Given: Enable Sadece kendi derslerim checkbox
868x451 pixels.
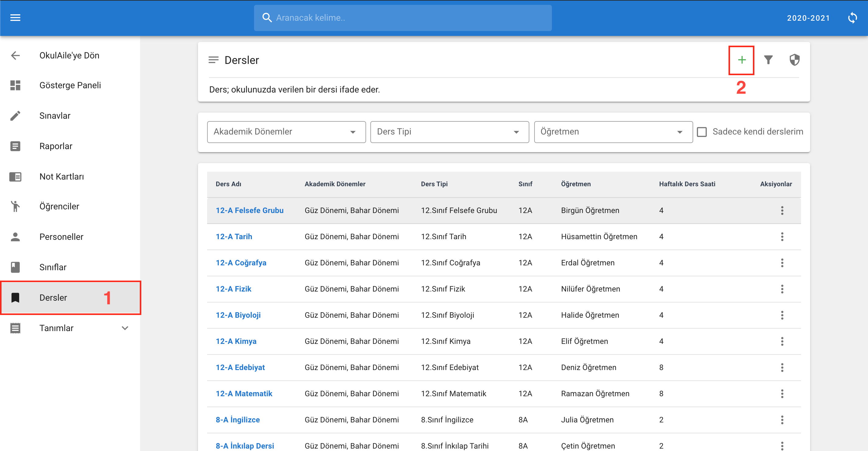Looking at the screenshot, I should 701,131.
